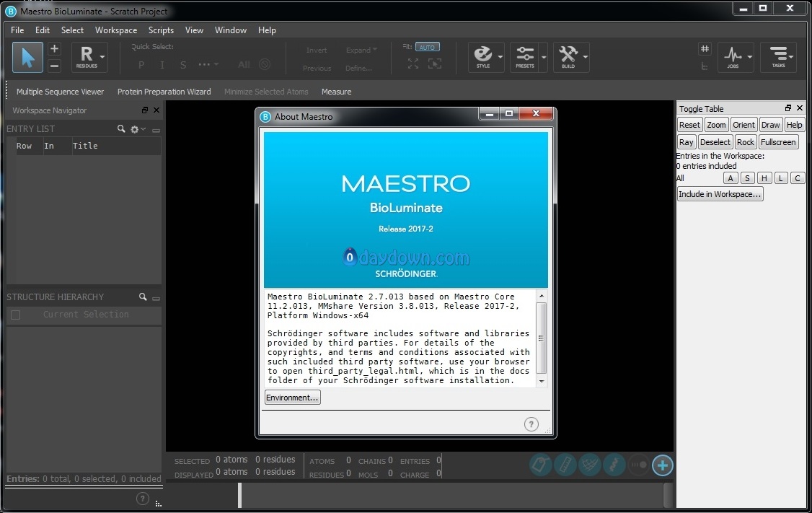The height and width of the screenshot is (513, 812).
Task: Open the Style palette
Action: [x=483, y=56]
